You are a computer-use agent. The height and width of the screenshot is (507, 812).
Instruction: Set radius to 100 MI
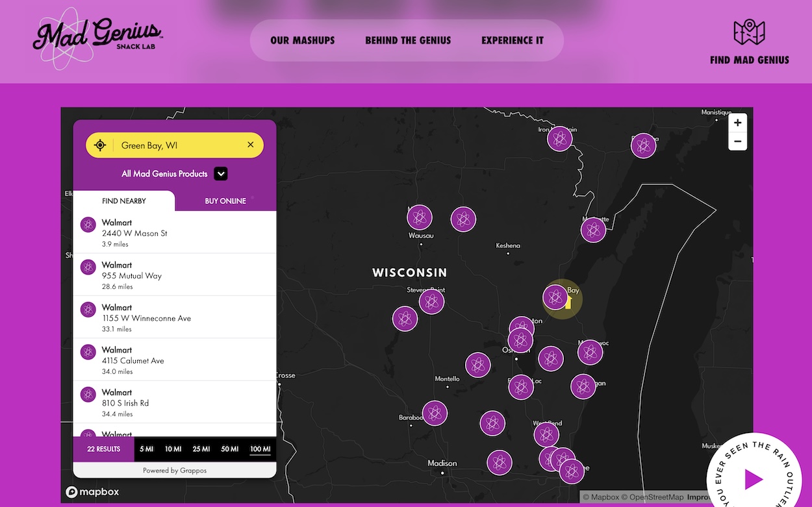coord(260,449)
